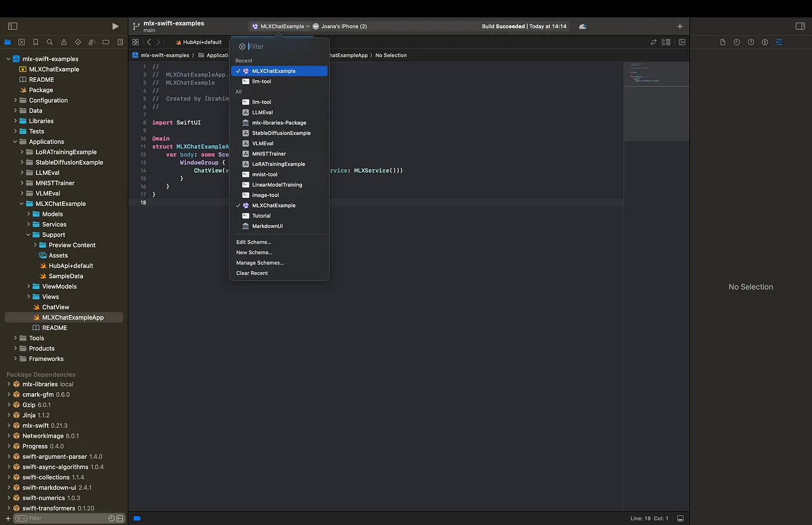Show the Attributes inspector sliders icon
The image size is (812, 525).
[779, 42]
